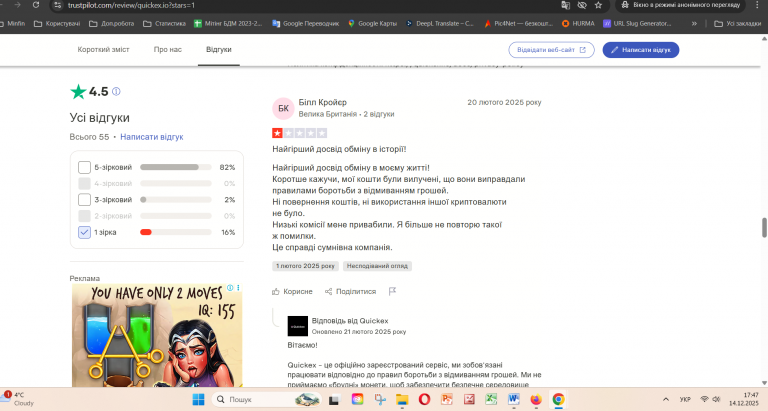Image resolution: width=768 pixels, height=411 pixels.
Task: Open Excel from the taskbar
Action: 491,400
